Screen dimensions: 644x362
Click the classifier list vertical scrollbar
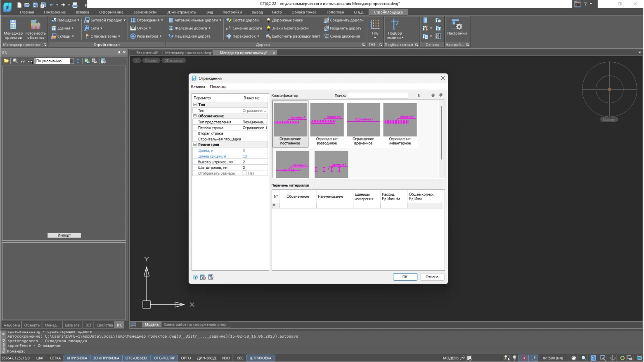tap(441, 132)
